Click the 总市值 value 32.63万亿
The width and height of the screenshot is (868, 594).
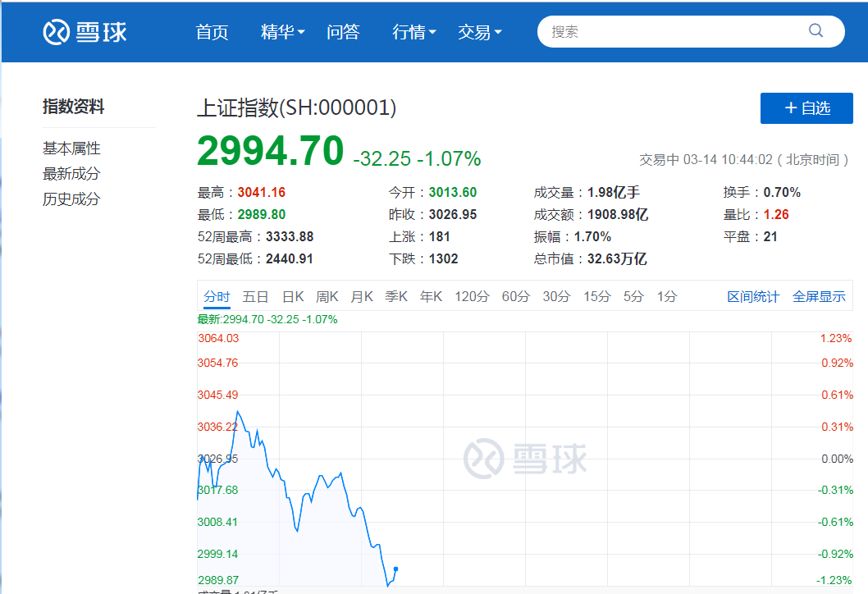point(617,259)
